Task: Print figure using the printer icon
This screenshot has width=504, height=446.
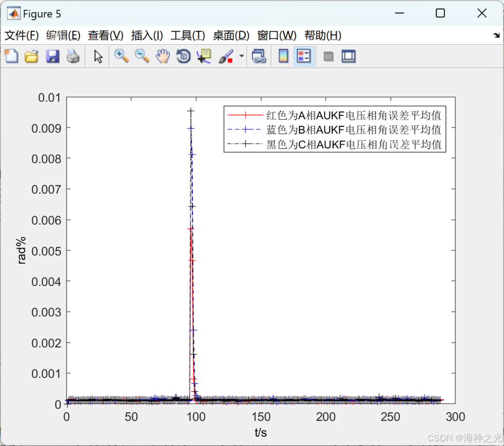Action: (x=73, y=56)
